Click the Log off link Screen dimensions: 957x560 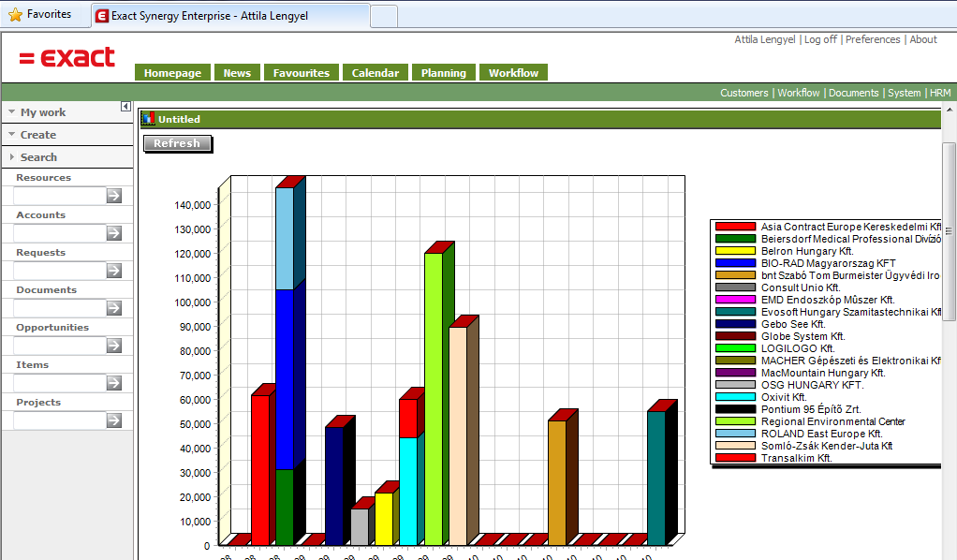pos(820,39)
